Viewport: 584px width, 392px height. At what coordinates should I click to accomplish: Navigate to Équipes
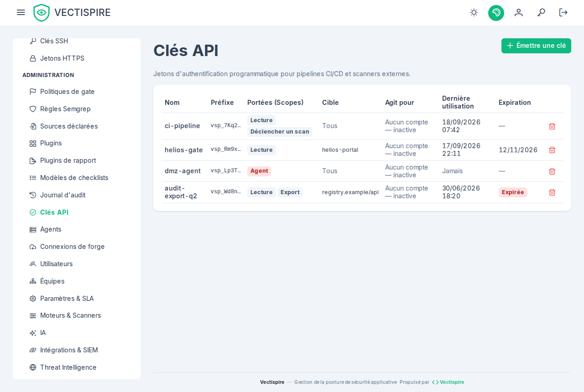pyautogui.click(x=77, y=281)
